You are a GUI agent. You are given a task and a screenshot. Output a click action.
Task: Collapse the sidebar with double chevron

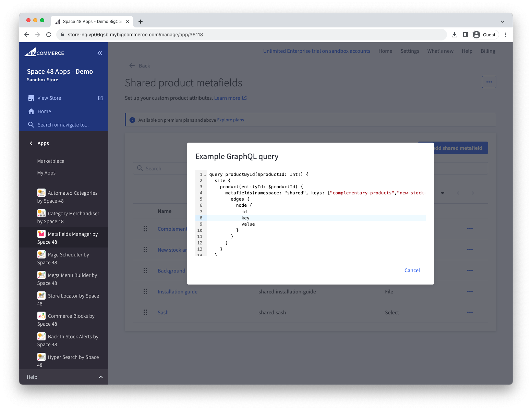point(100,53)
